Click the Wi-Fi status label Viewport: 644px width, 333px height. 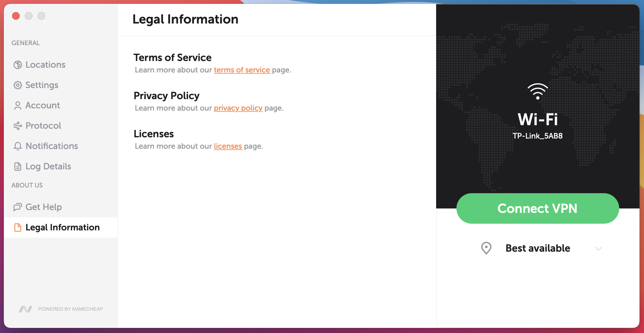click(538, 119)
